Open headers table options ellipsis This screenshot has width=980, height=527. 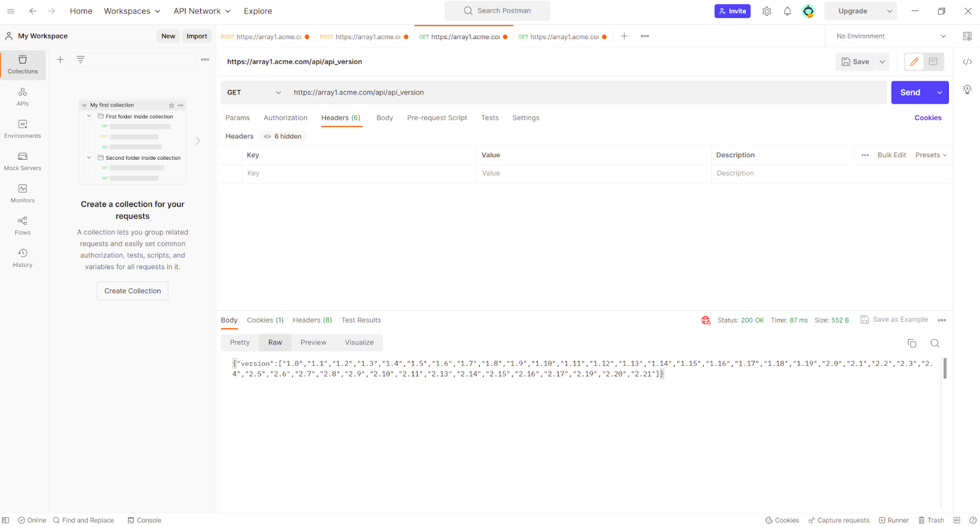pos(865,155)
